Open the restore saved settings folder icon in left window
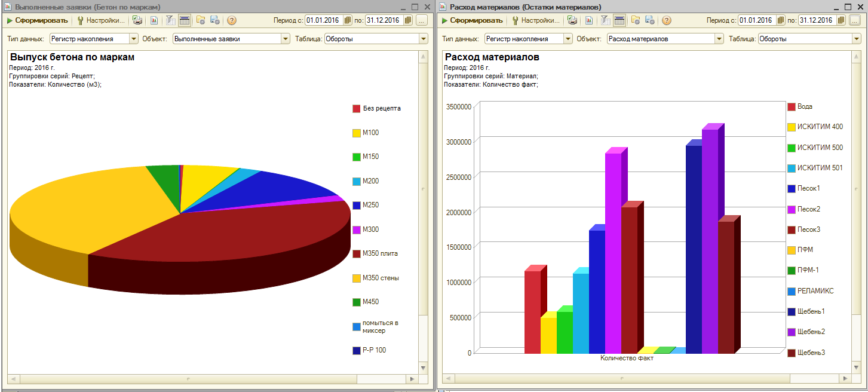The height and width of the screenshot is (392, 868). point(201,20)
